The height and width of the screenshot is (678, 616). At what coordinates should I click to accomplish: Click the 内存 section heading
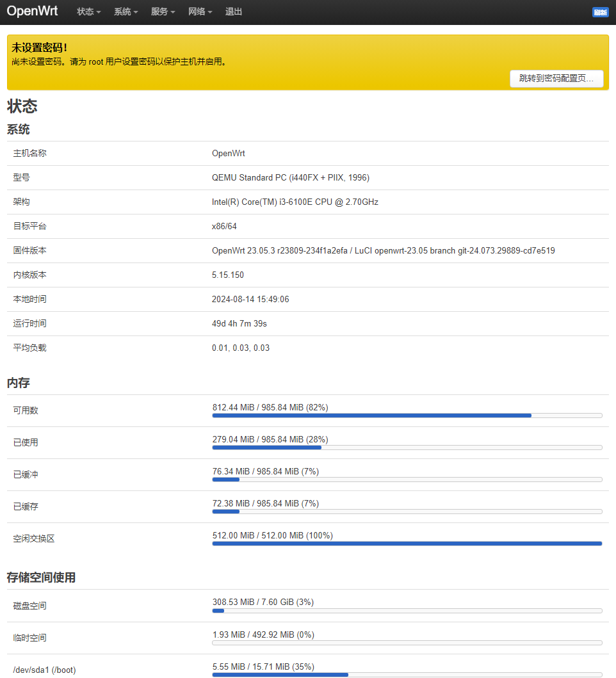18,383
